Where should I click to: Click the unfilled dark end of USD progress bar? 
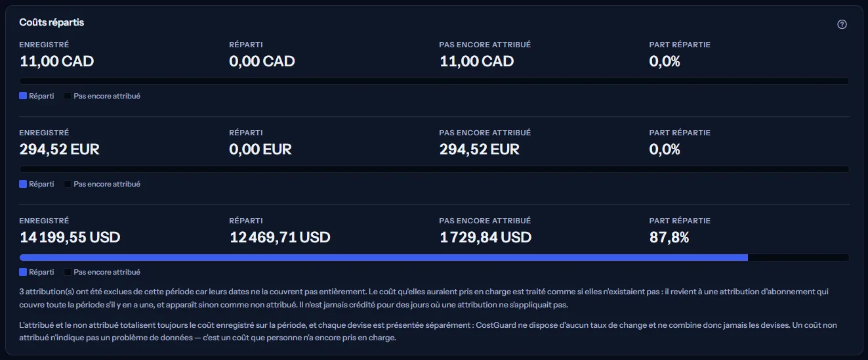798,258
